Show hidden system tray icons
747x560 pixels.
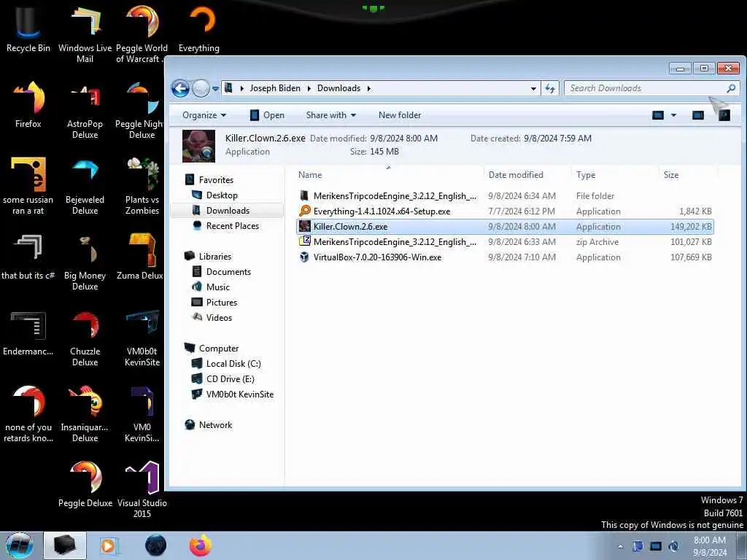click(x=620, y=546)
